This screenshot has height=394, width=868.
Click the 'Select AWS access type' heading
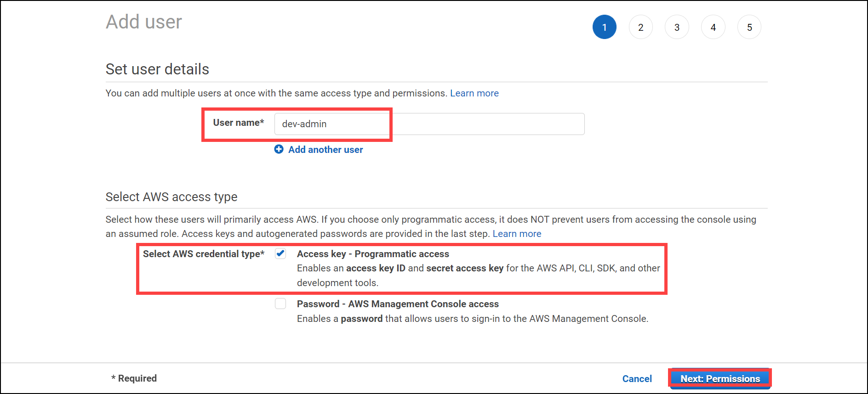pos(171,197)
